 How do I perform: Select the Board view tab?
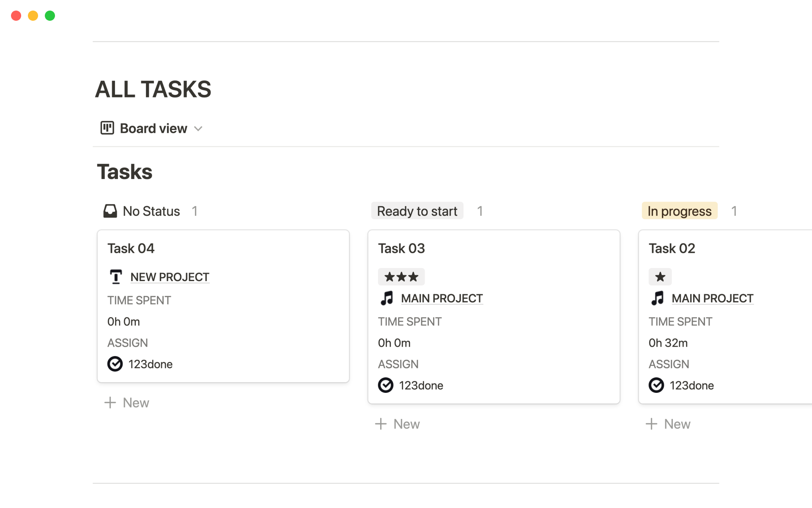pos(153,128)
